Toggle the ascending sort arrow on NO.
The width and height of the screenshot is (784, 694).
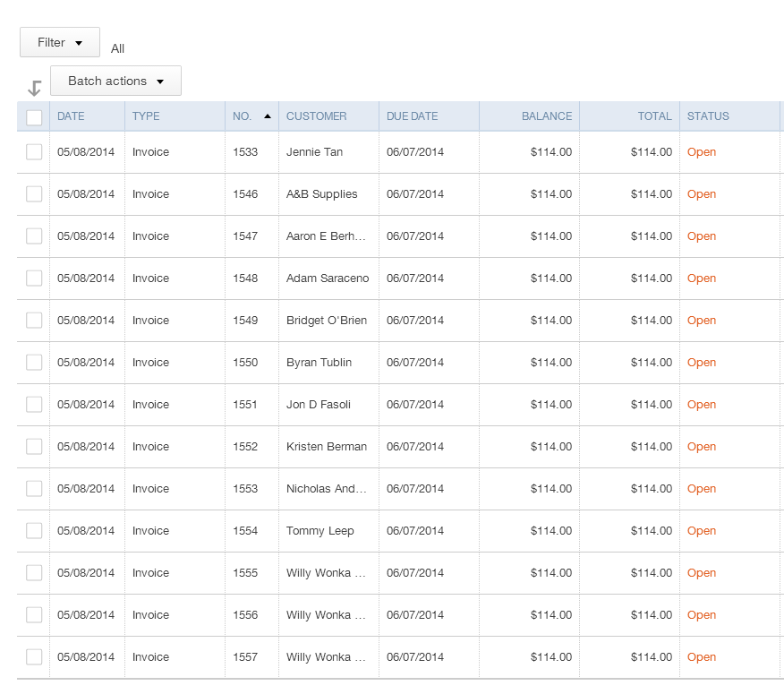point(268,116)
